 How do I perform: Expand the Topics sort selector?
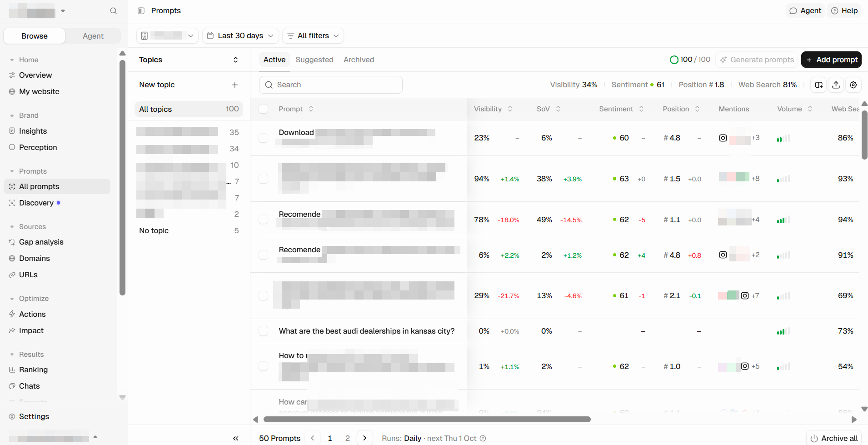click(235, 60)
